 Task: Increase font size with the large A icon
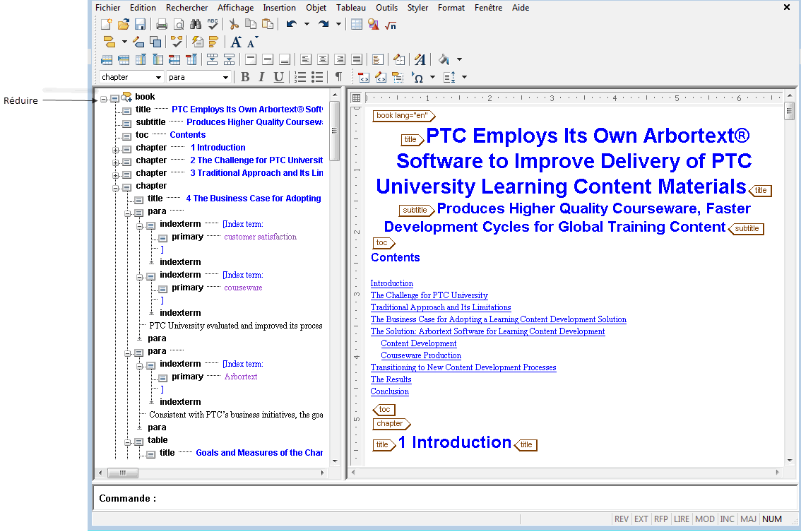tap(236, 42)
